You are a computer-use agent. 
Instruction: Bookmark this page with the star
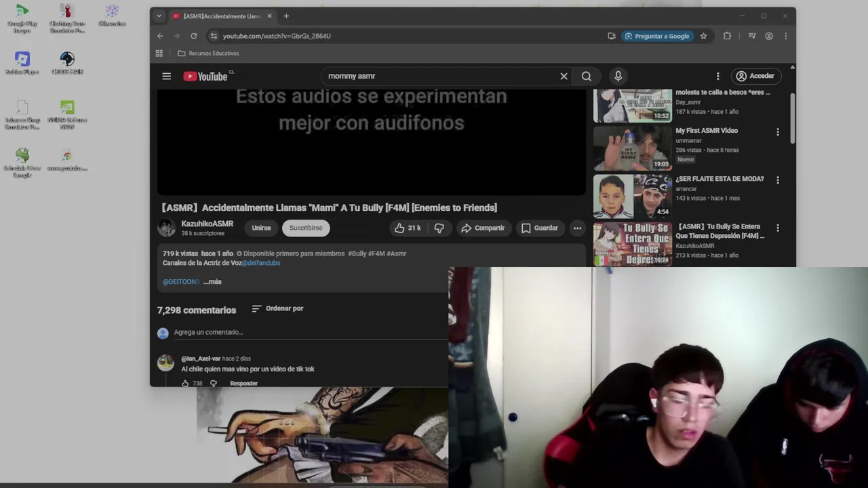coord(703,36)
